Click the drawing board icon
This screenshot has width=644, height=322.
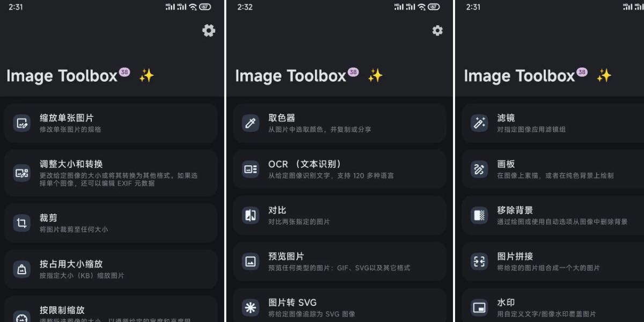(479, 169)
